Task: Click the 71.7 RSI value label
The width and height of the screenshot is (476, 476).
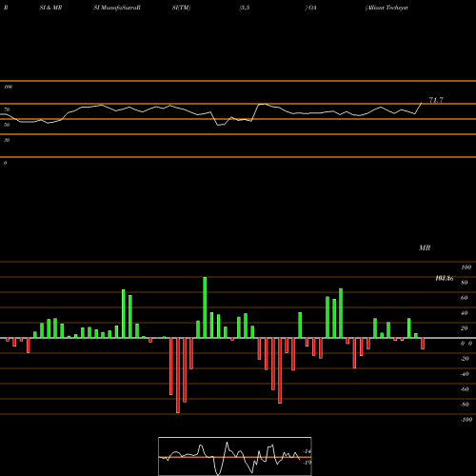Action: (x=436, y=100)
